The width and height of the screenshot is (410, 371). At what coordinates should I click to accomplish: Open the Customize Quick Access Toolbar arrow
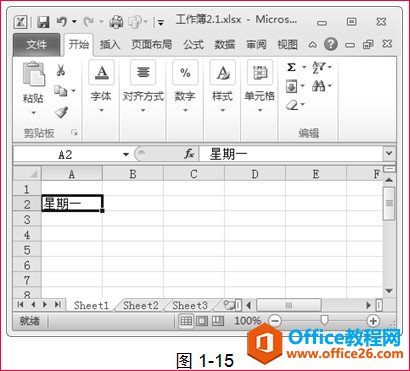(x=161, y=23)
